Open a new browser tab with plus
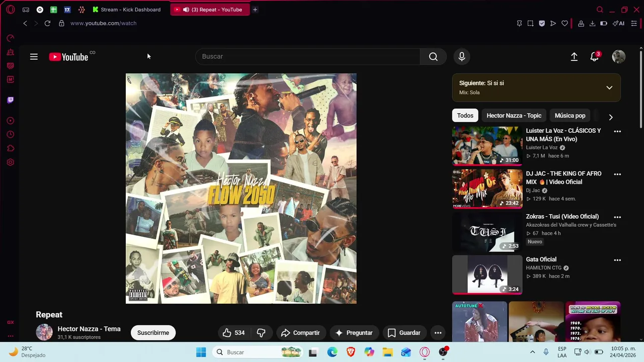This screenshot has height=362, width=644. click(255, 10)
